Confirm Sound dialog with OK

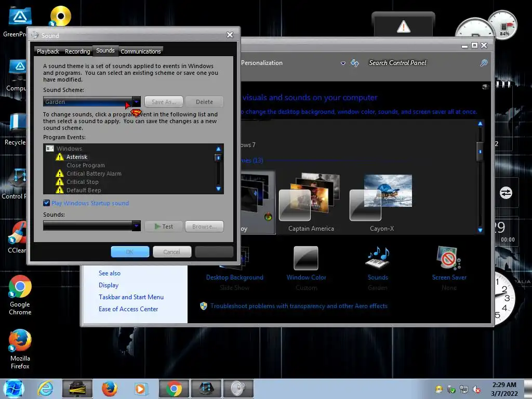[130, 252]
